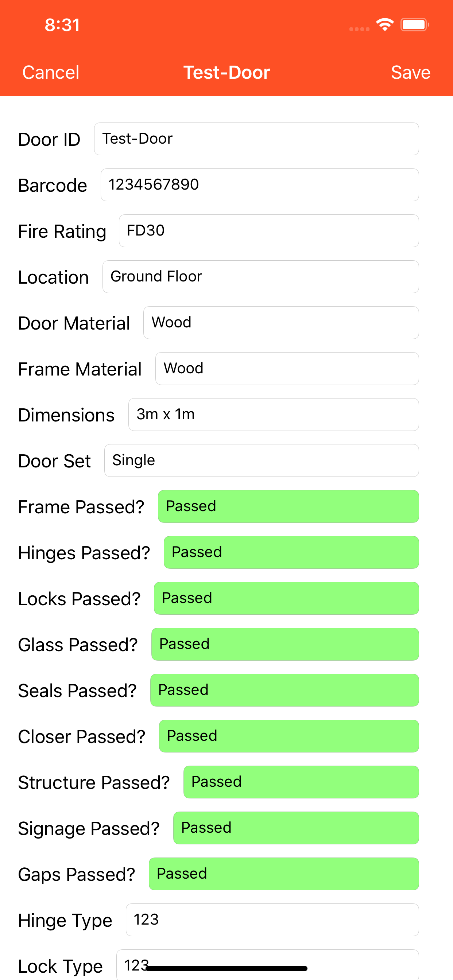Toggle the Frame Passed status
Viewport: 453px width, 980px height.
(x=288, y=506)
